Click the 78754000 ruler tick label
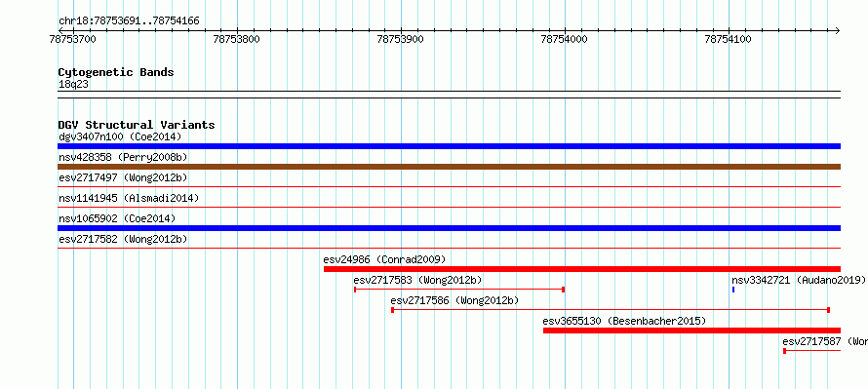 [x=564, y=39]
